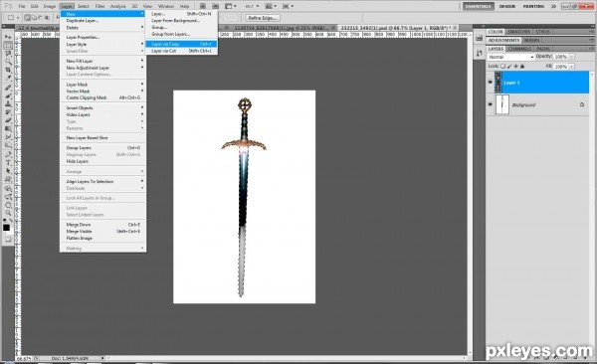Screen dimensions: 597x364
Task: Choose Layer via Cut from submenu
Action: point(181,51)
